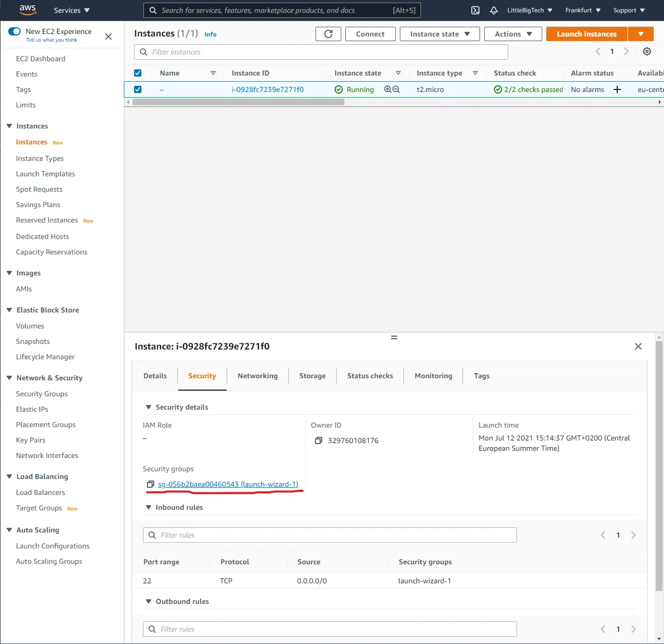Image resolution: width=664 pixels, height=644 pixels.
Task: Click the panel resize handle
Action: (394, 337)
